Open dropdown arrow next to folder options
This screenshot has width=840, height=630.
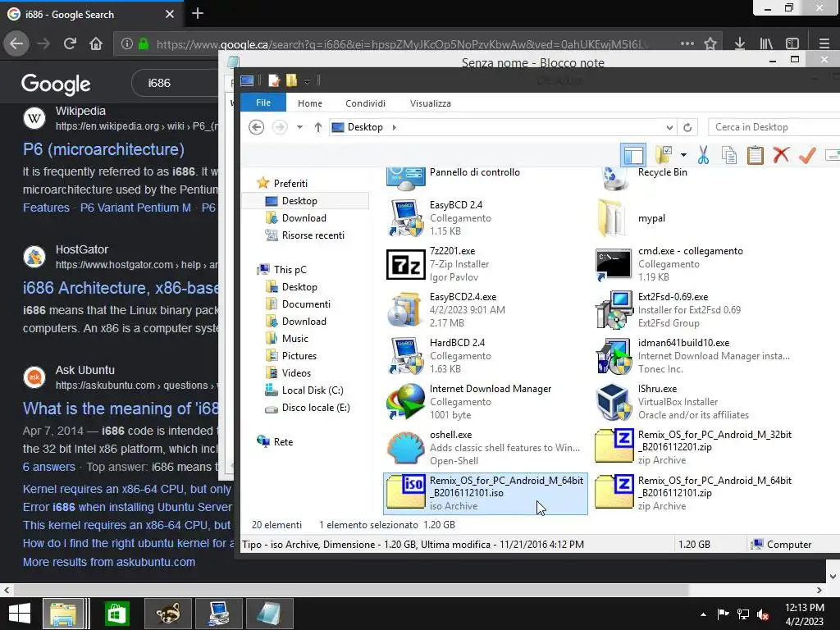point(683,155)
